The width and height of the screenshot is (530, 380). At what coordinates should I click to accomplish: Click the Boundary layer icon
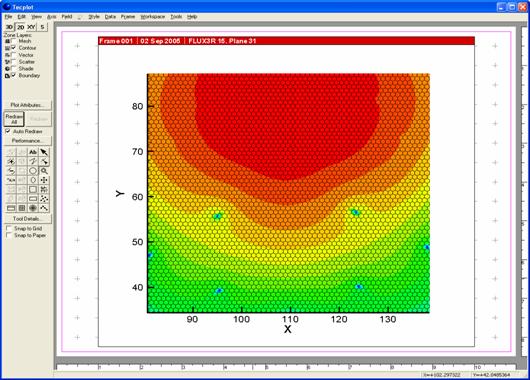pos(7,76)
